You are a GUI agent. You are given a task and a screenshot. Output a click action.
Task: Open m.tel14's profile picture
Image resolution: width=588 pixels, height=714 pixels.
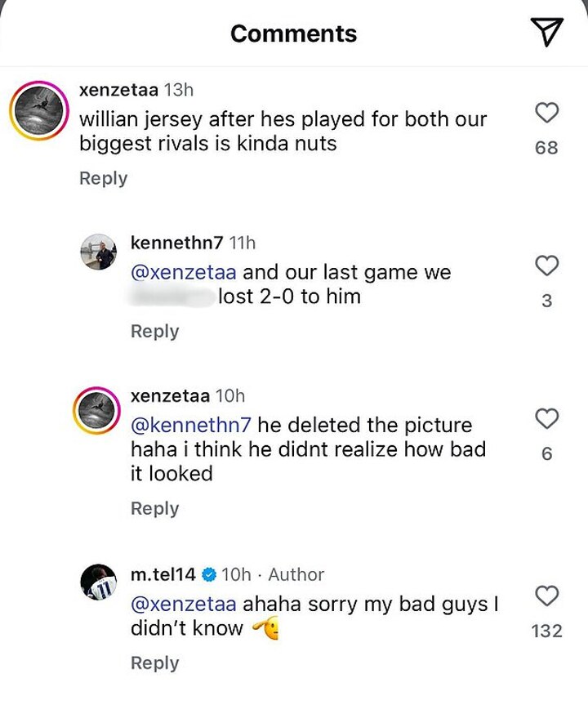[x=98, y=582]
